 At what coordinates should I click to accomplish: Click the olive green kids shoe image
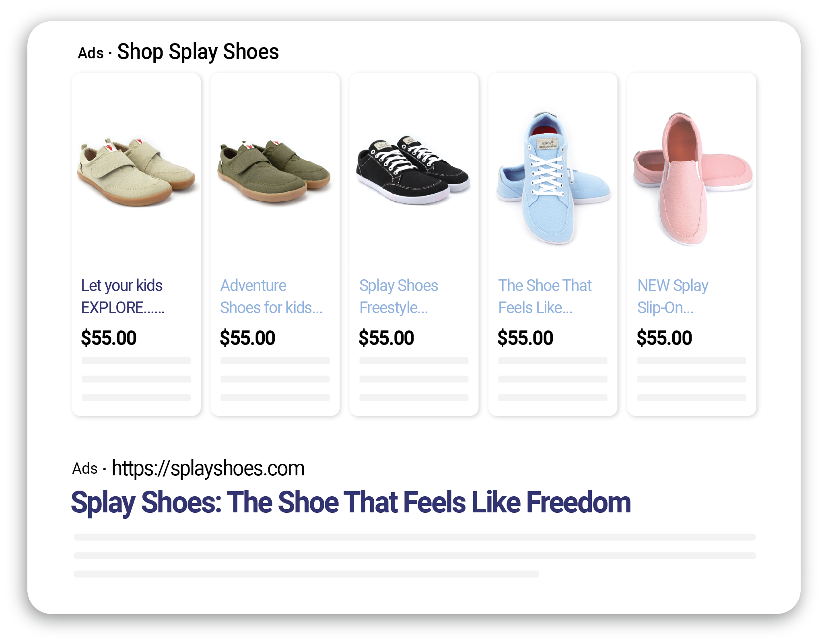point(274,172)
